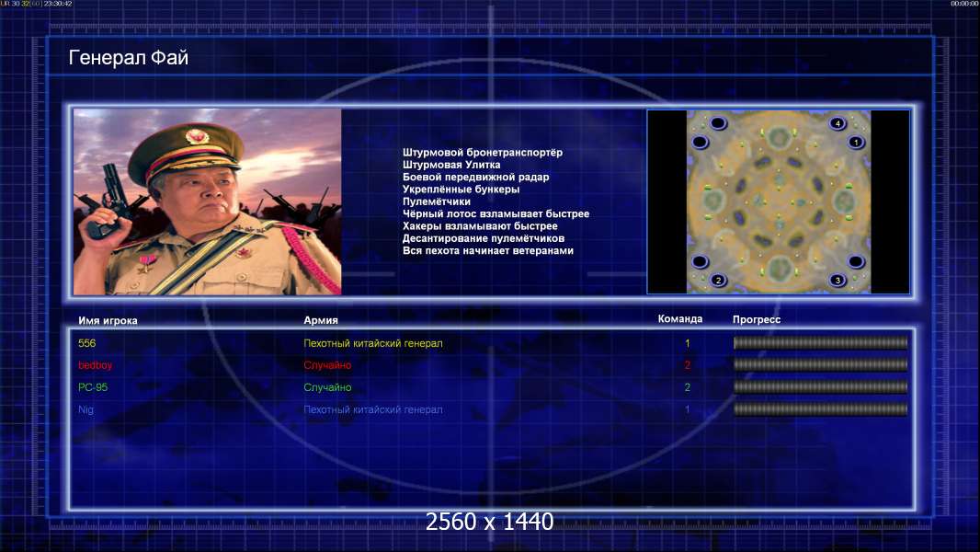Select player name Nig
980x552 pixels.
coord(85,410)
